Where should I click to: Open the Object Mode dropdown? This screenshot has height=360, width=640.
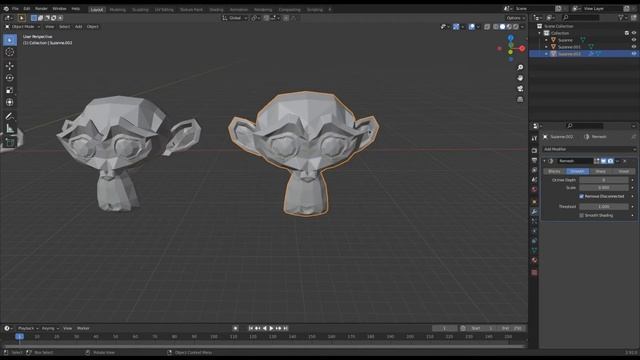coord(23,27)
